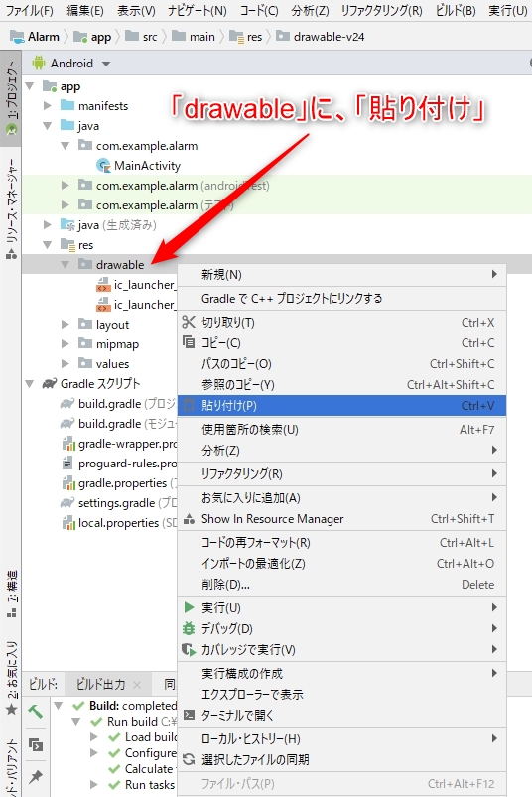This screenshot has height=797, width=532.
Task: Open the Resource Manager side tab
Action: point(11,208)
